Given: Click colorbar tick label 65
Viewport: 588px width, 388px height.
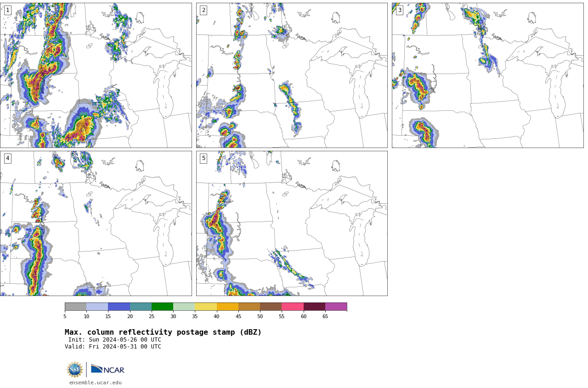Looking at the screenshot, I should 325,316.
